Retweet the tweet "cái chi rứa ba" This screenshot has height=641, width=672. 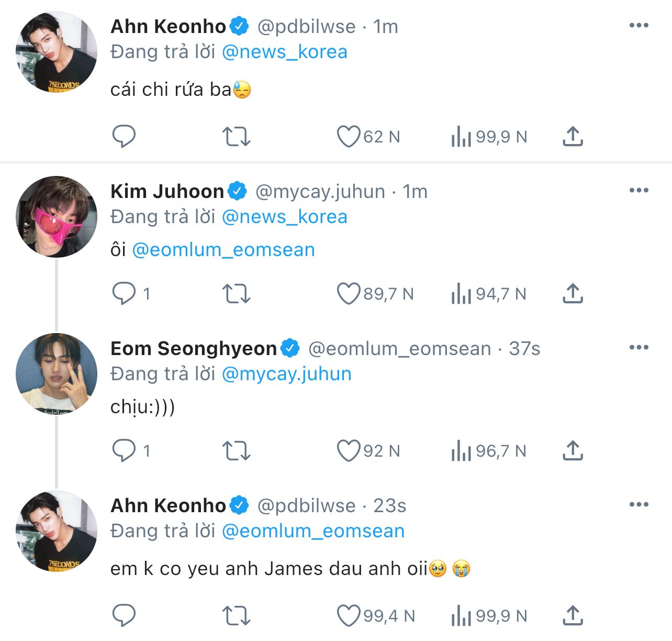click(237, 137)
